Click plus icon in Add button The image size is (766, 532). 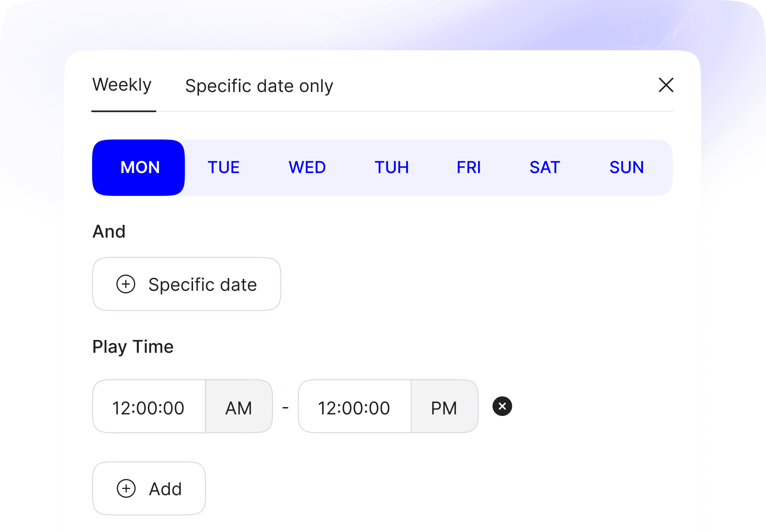126,489
